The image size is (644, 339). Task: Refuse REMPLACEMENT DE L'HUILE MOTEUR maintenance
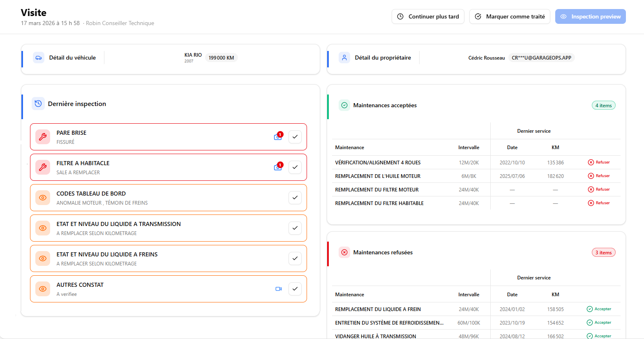click(x=599, y=176)
